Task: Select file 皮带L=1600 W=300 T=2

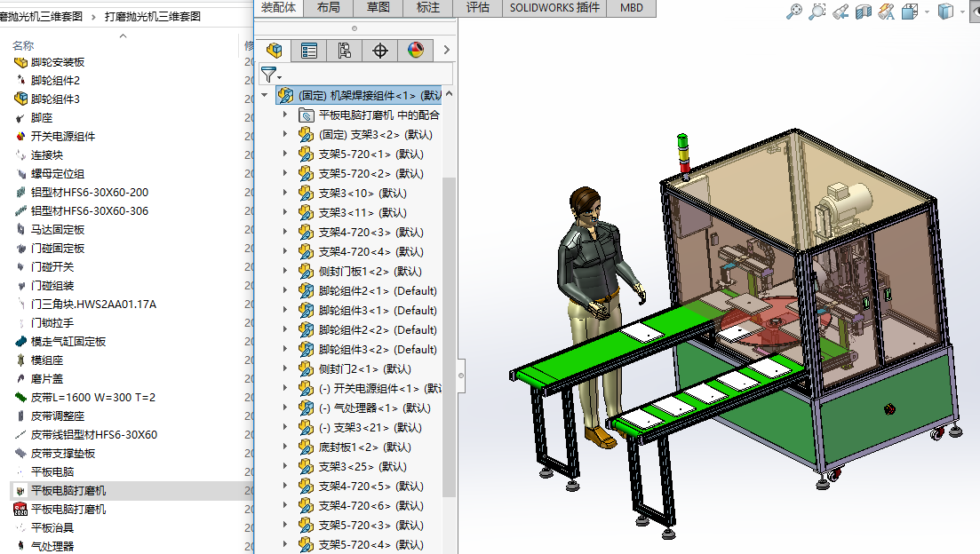Action: [x=92, y=397]
